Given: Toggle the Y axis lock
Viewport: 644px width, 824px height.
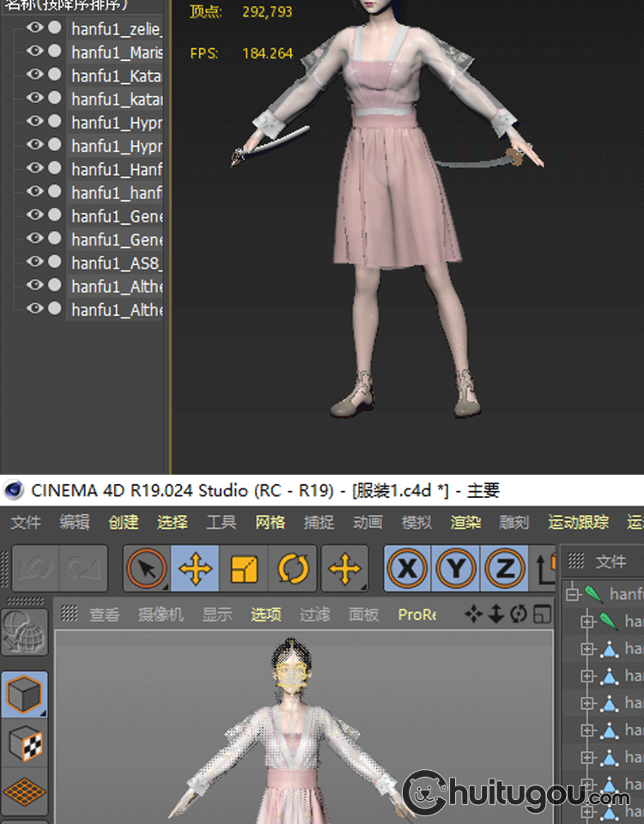Looking at the screenshot, I should tap(457, 568).
